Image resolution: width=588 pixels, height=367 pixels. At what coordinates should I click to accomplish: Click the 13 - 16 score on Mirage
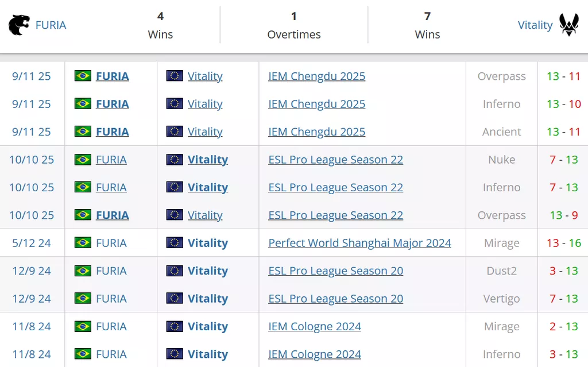564,243
